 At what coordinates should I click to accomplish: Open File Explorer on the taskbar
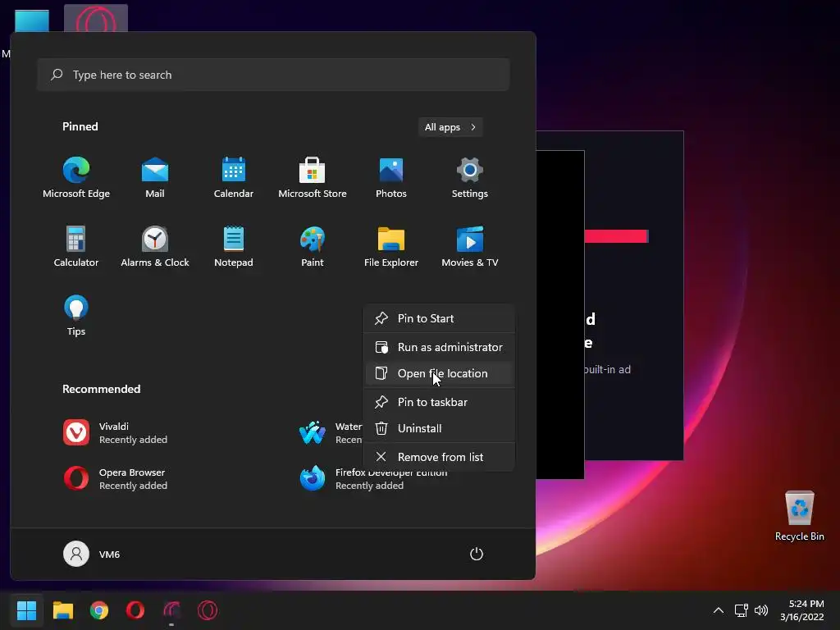click(x=62, y=610)
